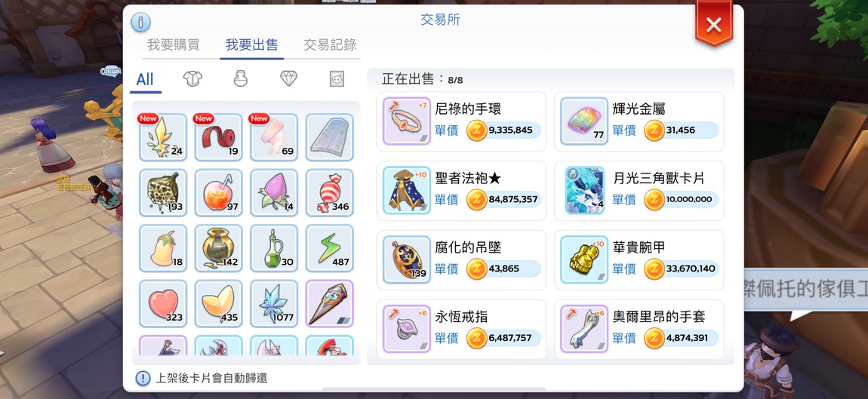Switch to the 交易記錄 tab
Viewport: 868px width, 399px height.
pyautogui.click(x=330, y=45)
